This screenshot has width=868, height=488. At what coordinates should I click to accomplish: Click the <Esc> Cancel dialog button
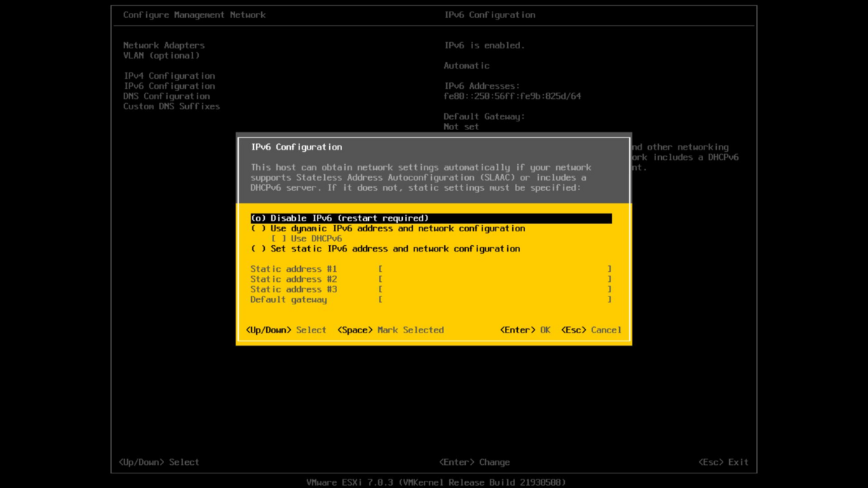click(592, 330)
